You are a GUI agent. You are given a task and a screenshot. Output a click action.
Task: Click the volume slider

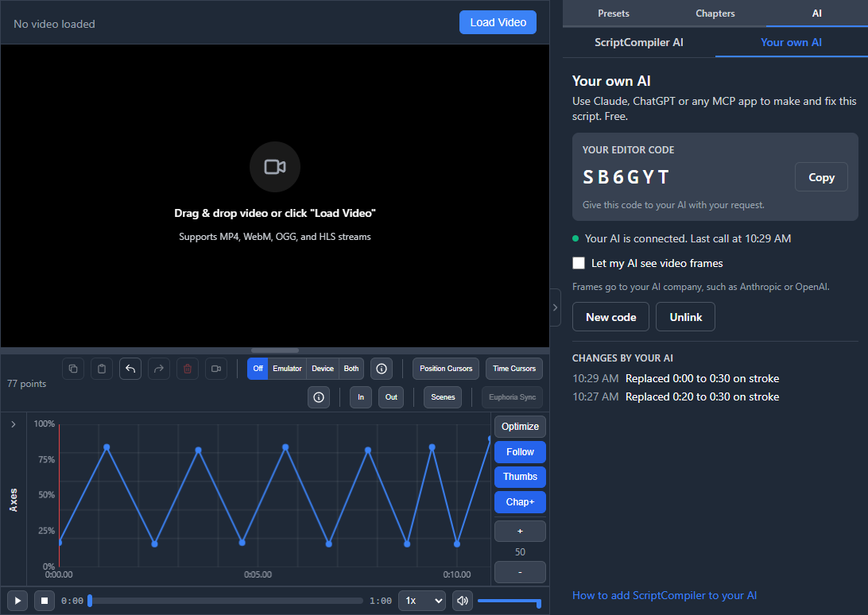(x=509, y=601)
